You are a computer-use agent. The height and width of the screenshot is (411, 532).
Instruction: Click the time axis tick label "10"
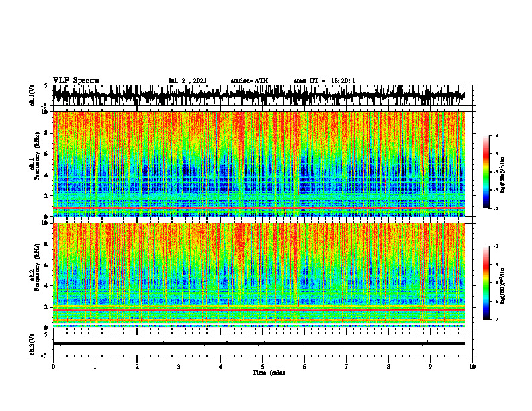coord(472,367)
